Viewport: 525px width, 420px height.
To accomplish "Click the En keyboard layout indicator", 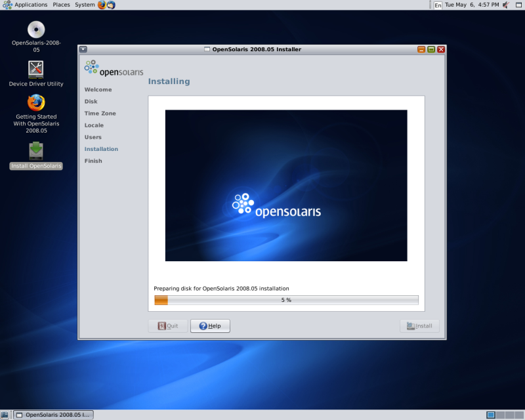I will (x=438, y=5).
